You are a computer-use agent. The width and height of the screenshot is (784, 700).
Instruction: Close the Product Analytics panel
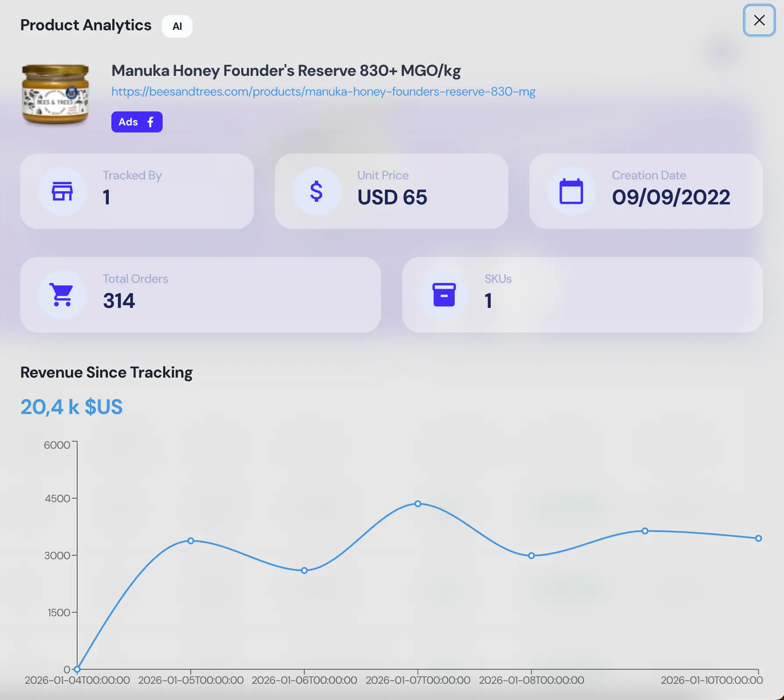pos(759,20)
